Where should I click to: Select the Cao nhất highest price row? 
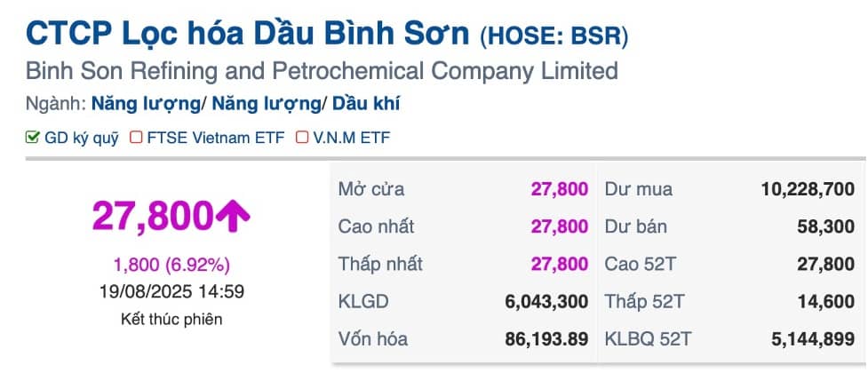click(462, 226)
